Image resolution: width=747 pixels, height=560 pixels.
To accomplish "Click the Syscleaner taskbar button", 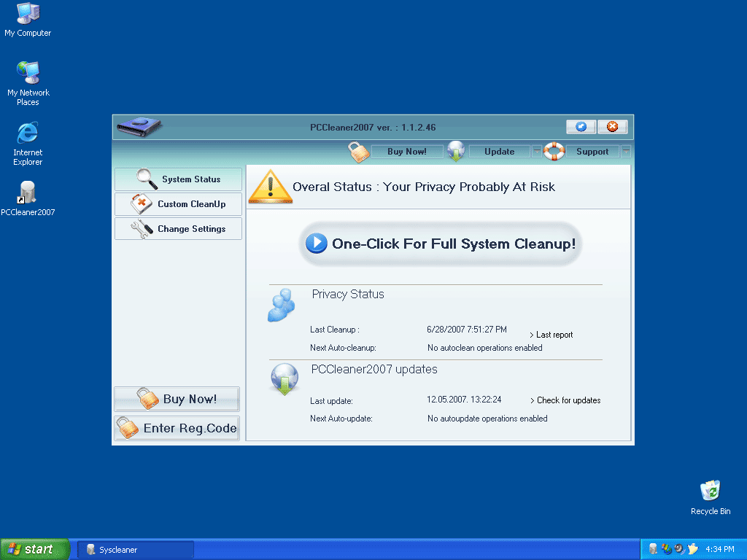I will click(136, 550).
